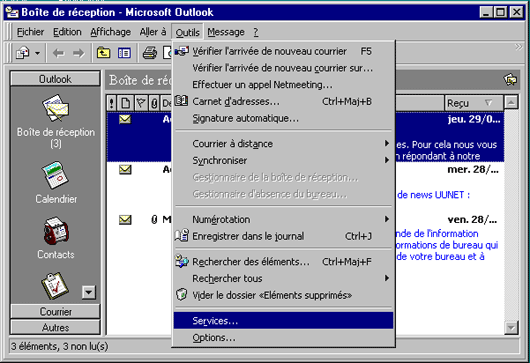
Task: Open the Tasks clipboard shortcut icon
Action: [55, 286]
